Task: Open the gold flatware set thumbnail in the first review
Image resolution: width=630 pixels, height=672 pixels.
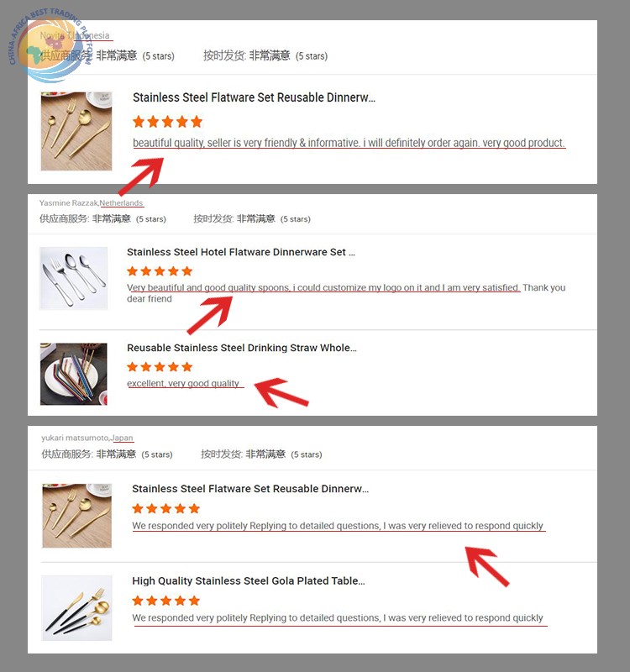Action: coord(76,131)
